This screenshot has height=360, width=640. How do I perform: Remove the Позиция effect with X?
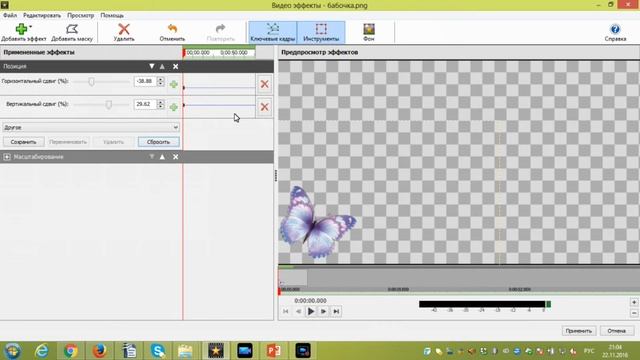pos(176,66)
